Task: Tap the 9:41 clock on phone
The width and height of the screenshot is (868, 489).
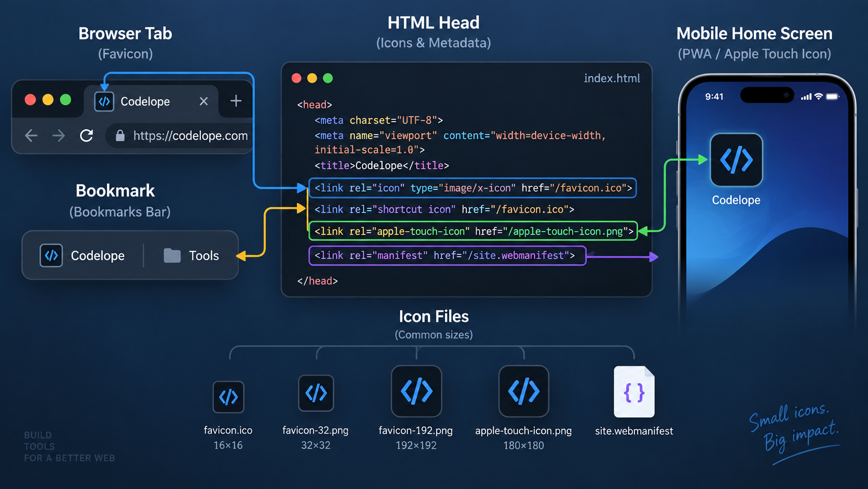Action: 714,97
